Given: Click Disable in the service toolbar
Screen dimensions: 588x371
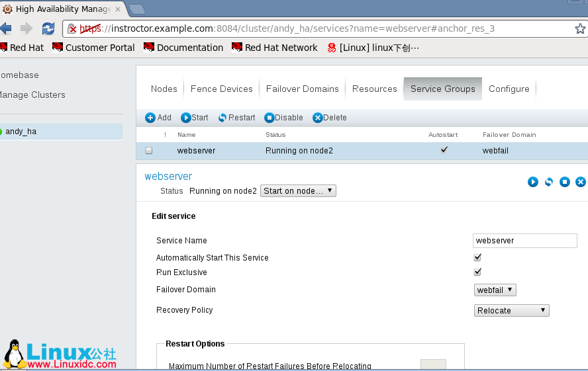Looking at the screenshot, I should (283, 118).
